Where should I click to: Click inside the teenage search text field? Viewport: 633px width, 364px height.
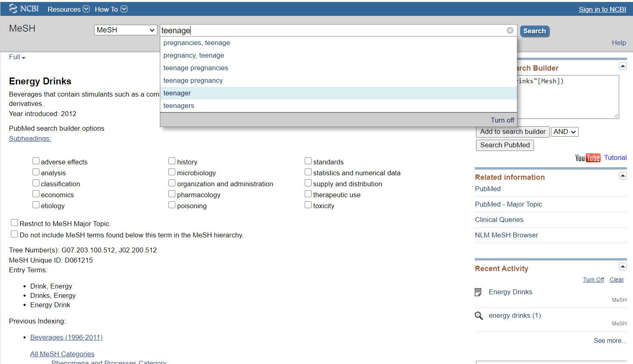pyautogui.click(x=333, y=30)
